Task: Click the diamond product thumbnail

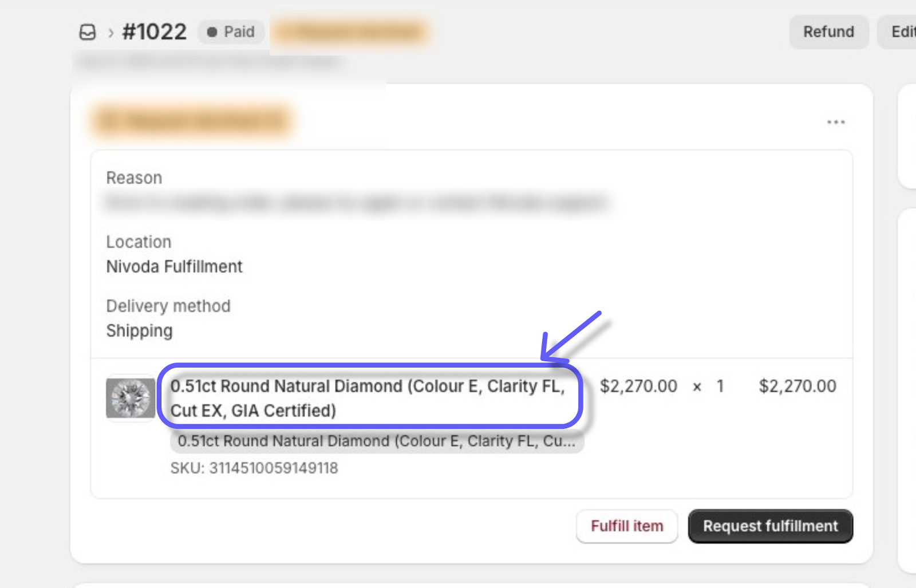Action: pyautogui.click(x=131, y=398)
